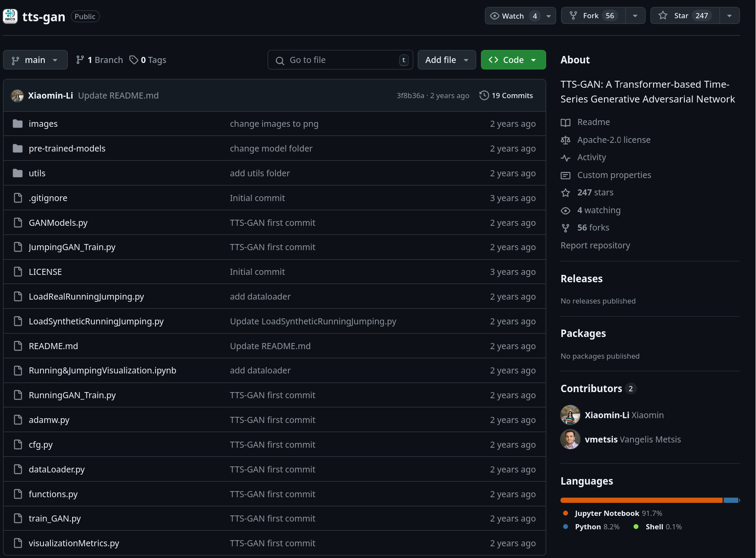
Task: Open the pre-trained-models folder
Action: [67, 149]
